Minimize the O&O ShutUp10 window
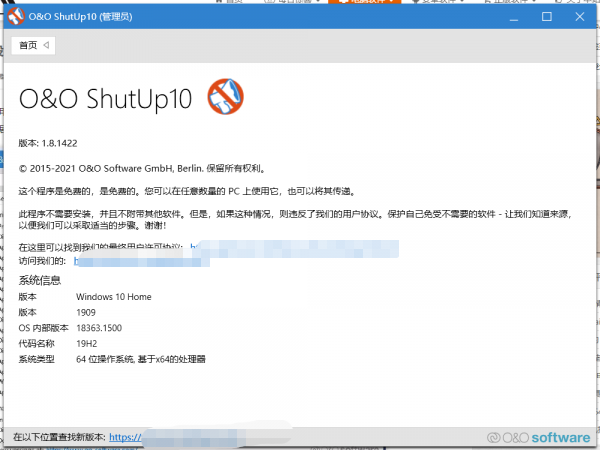 (514, 17)
